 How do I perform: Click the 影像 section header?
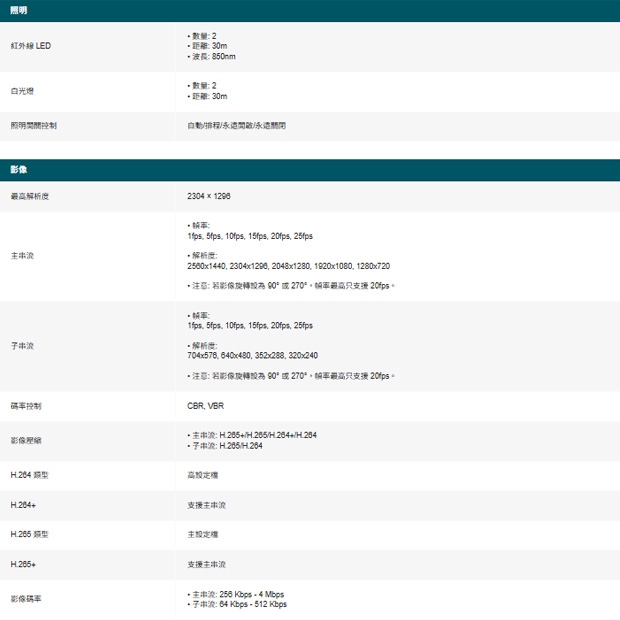[x=17, y=170]
